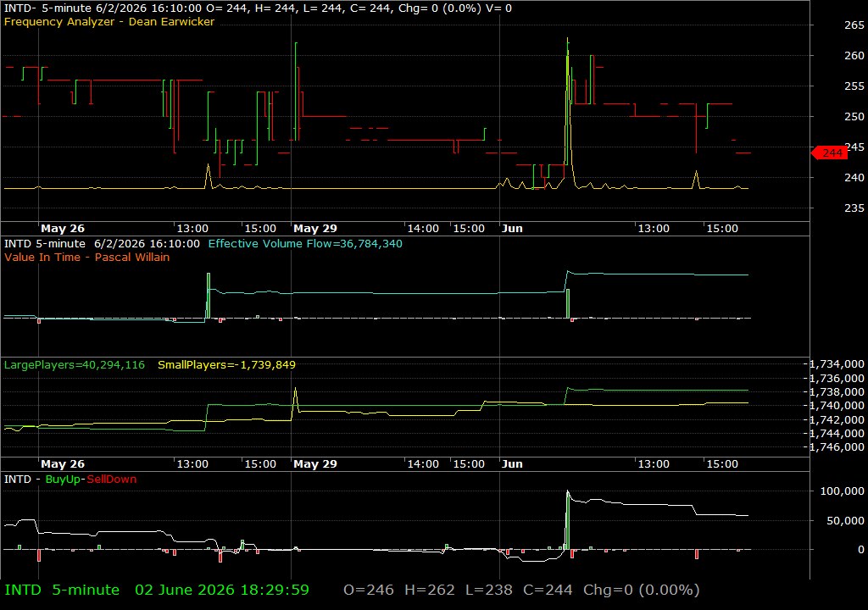Click the 260 price scale label
868x610 pixels.
coord(854,55)
